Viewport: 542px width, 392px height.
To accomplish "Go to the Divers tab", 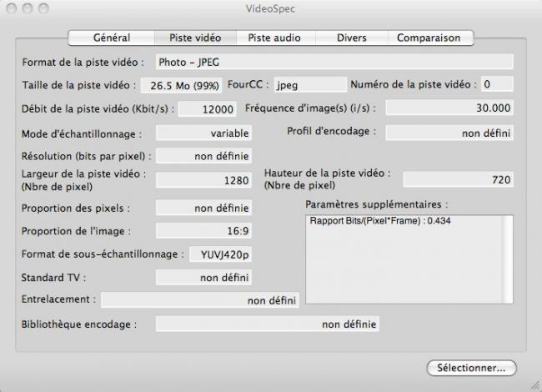I will pos(351,38).
